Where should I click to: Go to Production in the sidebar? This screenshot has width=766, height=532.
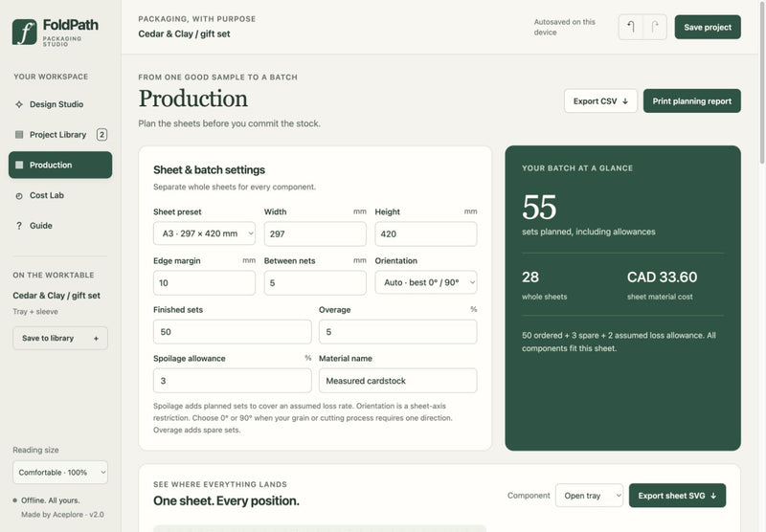[x=60, y=165]
